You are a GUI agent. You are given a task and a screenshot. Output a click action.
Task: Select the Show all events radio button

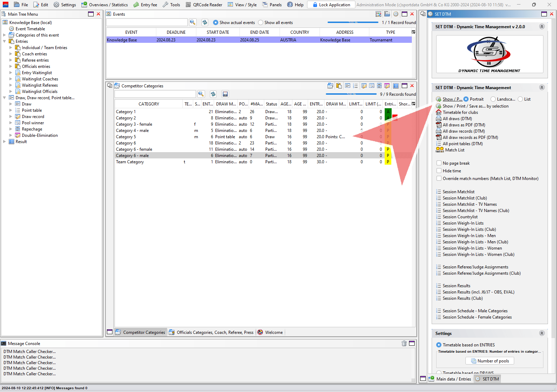coord(260,23)
